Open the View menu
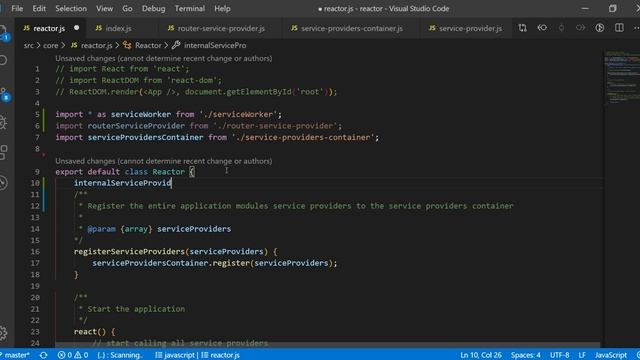 104,9
